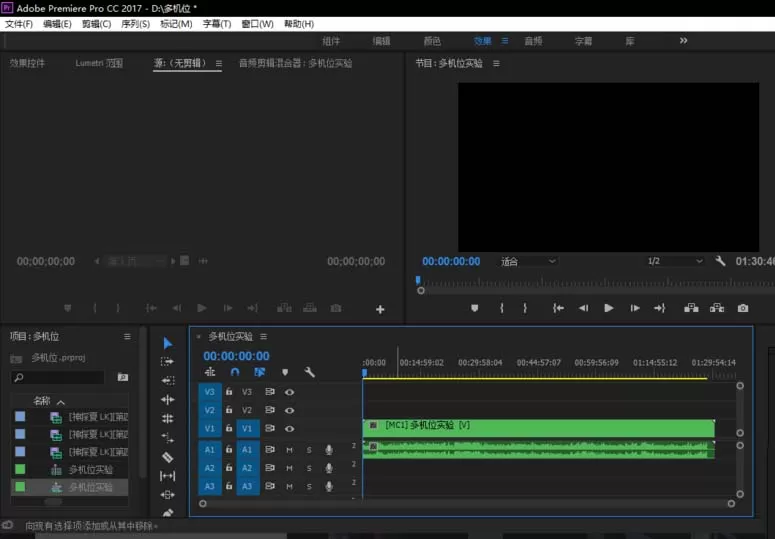Solo audio track A2
775x539 pixels.
tap(309, 468)
